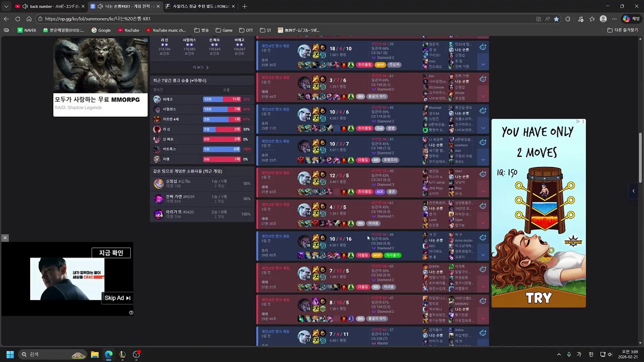The width and height of the screenshot is (644, 362).
Task: Click the 아트록스 champion icon in winrate list
Action: point(157,149)
